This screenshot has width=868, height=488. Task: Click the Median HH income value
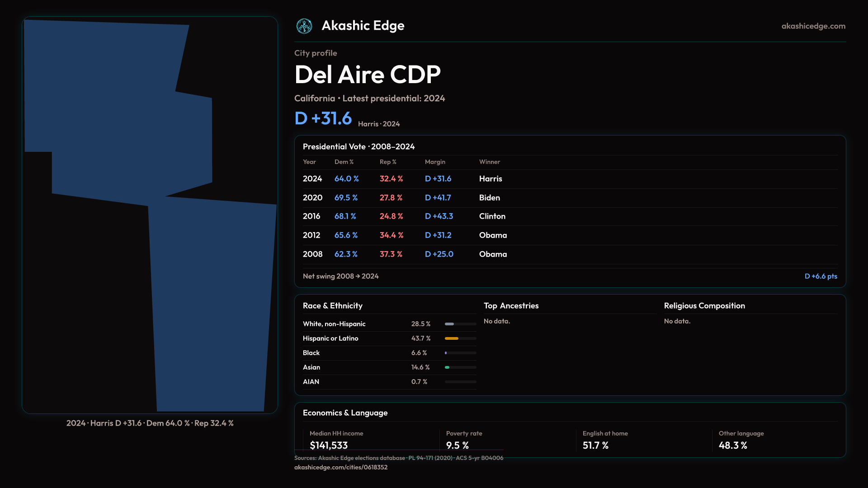329,446
